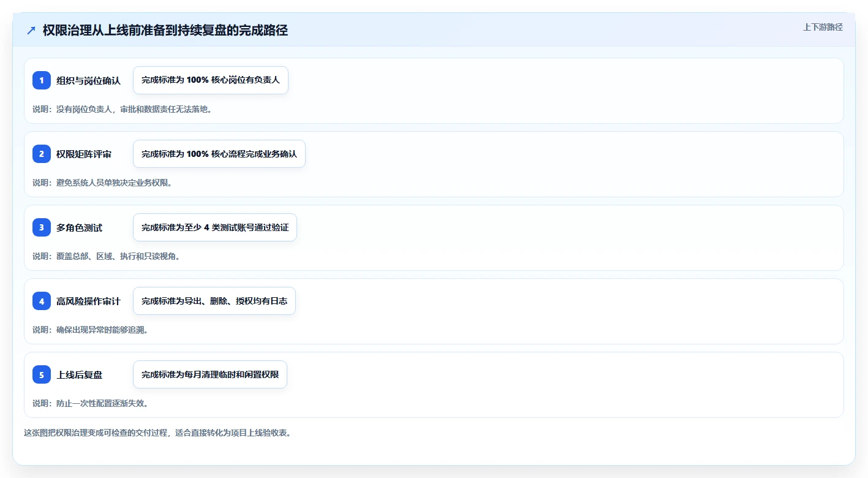The width and height of the screenshot is (868, 478).
Task: Click step number badge 1
Action: coord(42,80)
